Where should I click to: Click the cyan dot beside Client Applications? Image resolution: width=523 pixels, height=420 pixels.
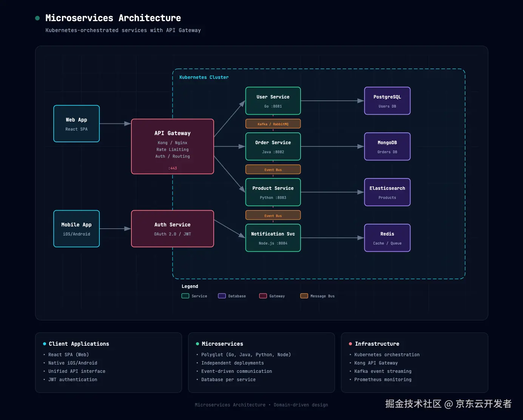pos(45,344)
